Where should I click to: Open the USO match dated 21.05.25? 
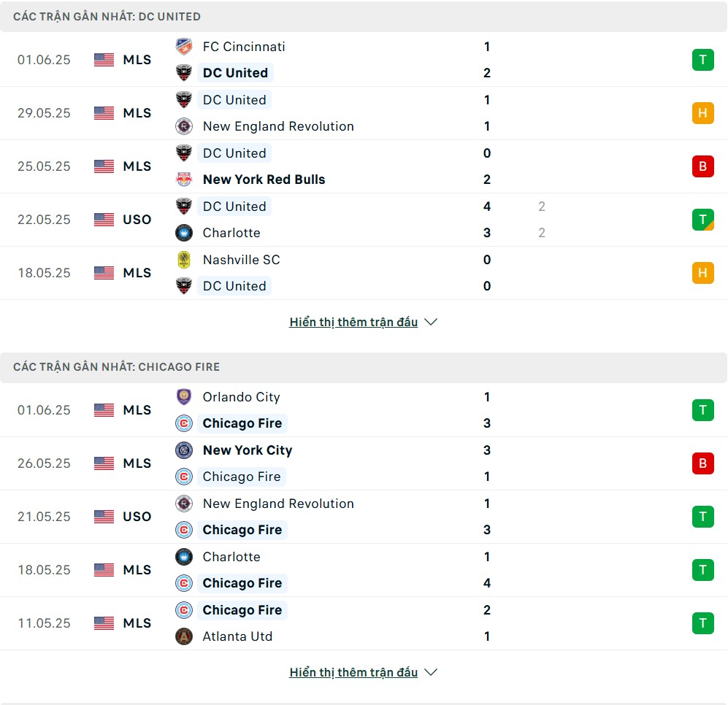[364, 517]
